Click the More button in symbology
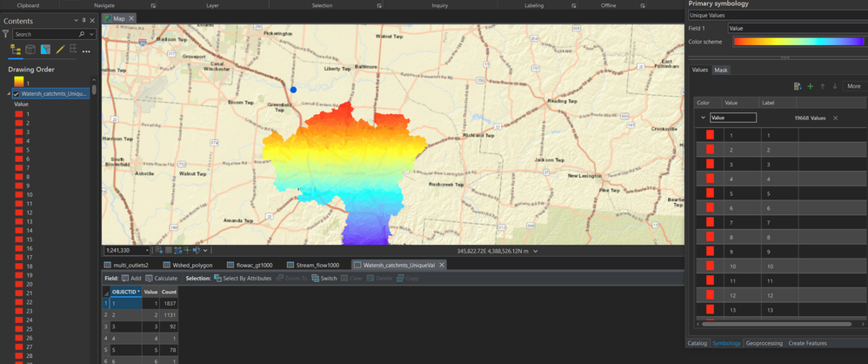The image size is (868, 364). pos(853,86)
